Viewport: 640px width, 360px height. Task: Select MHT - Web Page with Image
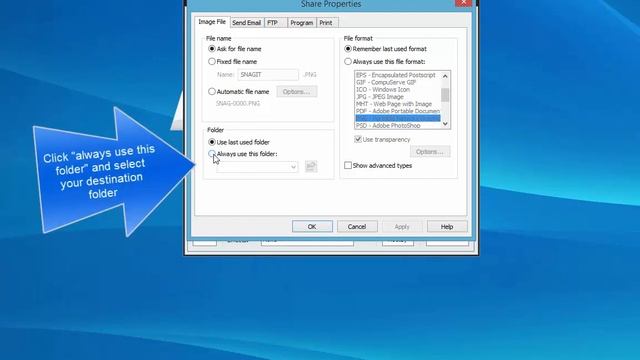(x=394, y=104)
